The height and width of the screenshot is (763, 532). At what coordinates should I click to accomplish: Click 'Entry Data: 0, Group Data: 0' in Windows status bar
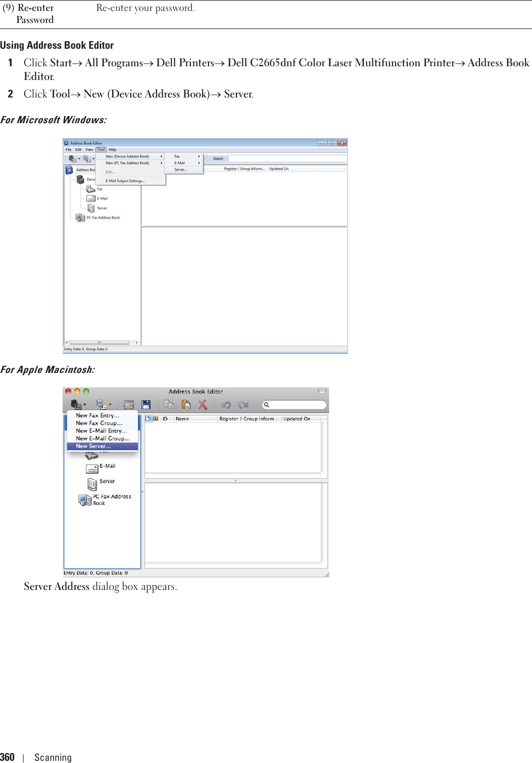[x=86, y=349]
